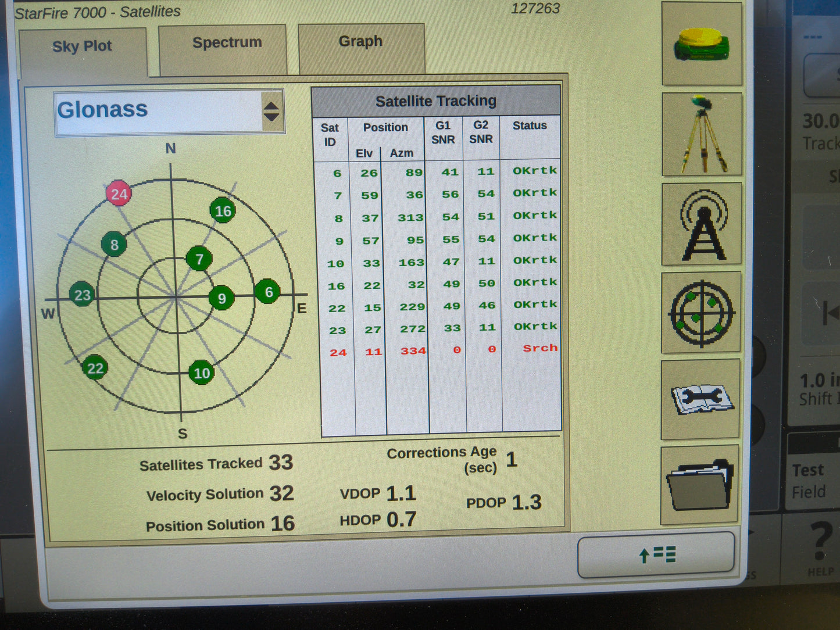Click the Satellite Tracking table header

tap(437, 100)
